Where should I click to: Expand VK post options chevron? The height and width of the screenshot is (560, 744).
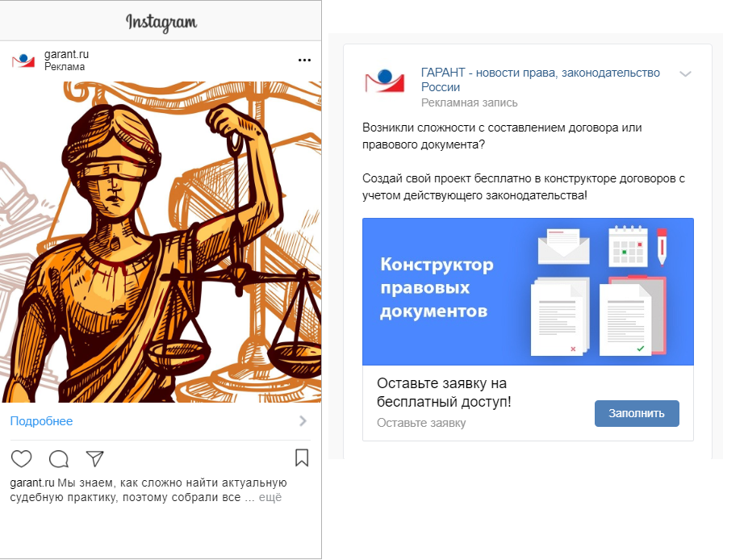[685, 73]
